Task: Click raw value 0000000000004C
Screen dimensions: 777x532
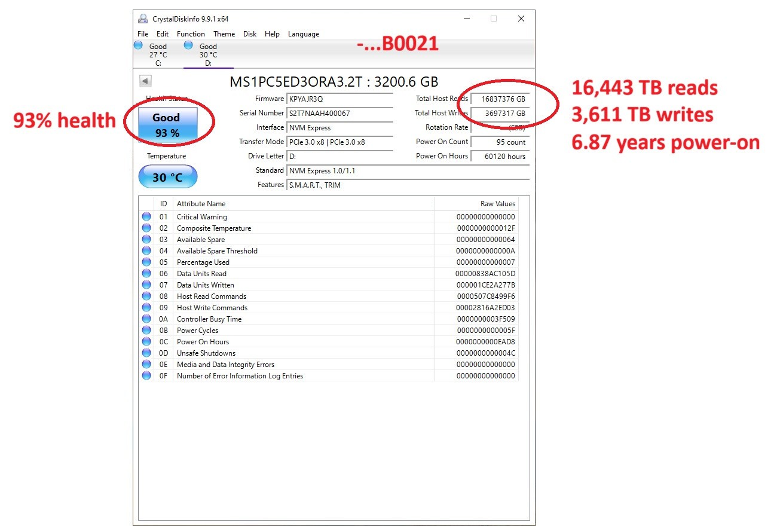Action: 486,353
